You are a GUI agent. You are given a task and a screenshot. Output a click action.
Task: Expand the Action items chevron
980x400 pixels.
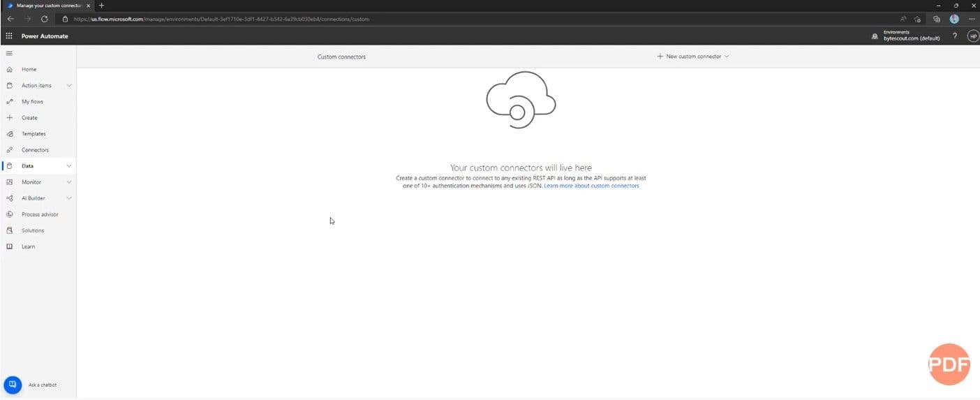(68, 86)
